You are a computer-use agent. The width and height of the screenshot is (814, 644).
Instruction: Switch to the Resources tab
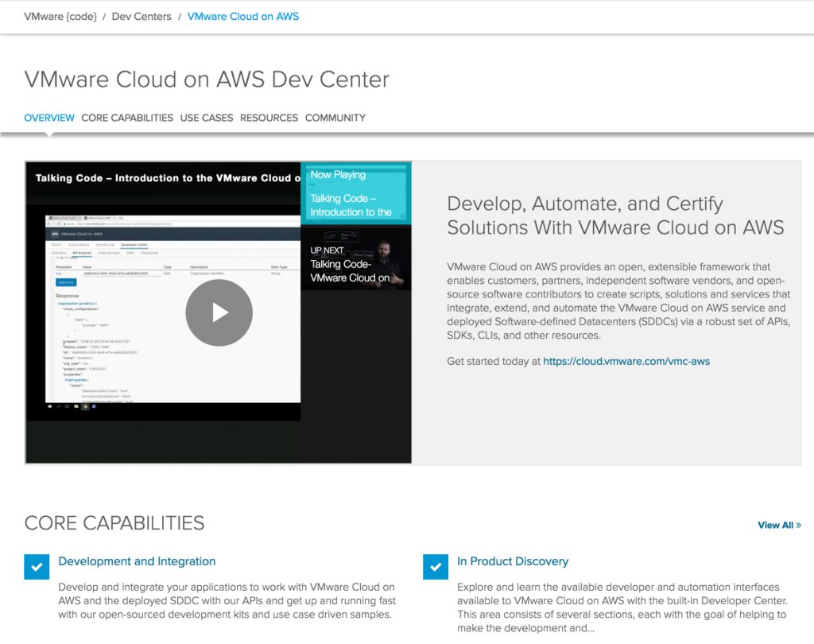(269, 118)
